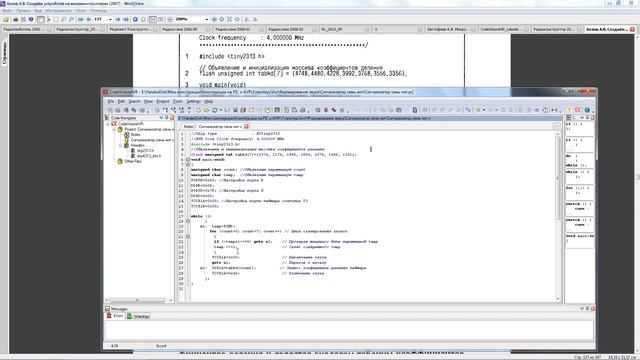Viewport: 640px width, 360px height.
Task: Toggle facing pages layout in WinDjView toolbar
Action: coord(160,19)
